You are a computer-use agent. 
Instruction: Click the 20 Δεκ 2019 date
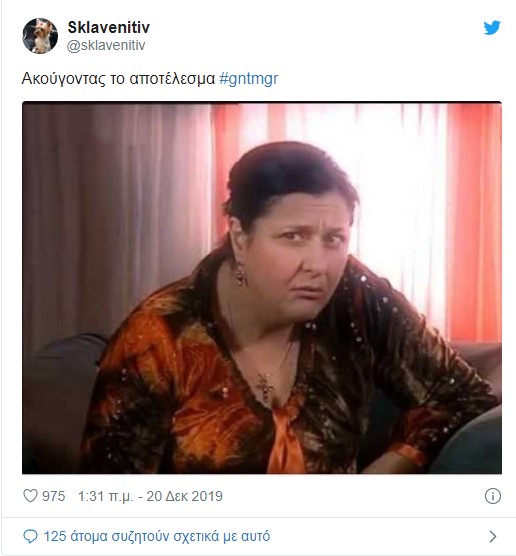point(185,496)
